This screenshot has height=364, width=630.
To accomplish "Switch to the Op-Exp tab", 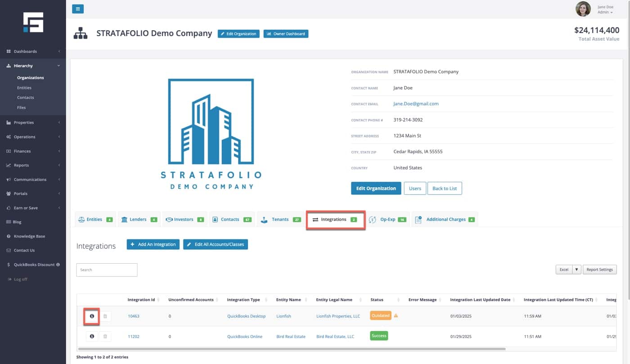I will tap(387, 220).
